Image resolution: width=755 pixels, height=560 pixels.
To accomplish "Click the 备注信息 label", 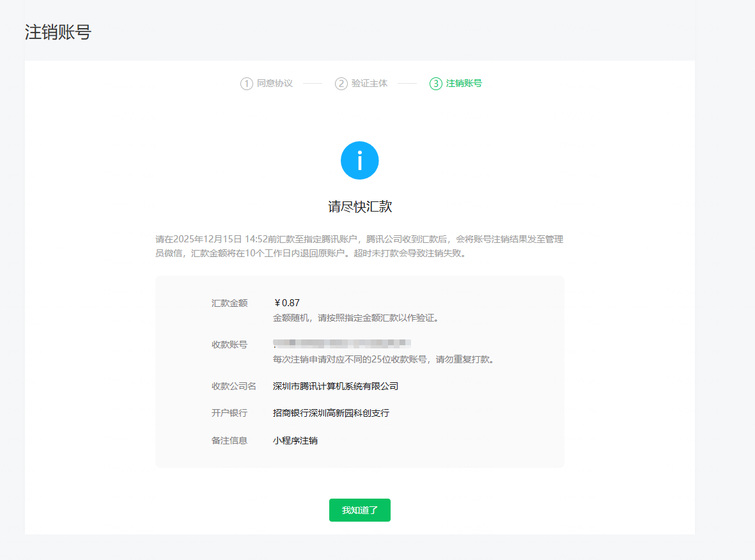I will [x=230, y=440].
